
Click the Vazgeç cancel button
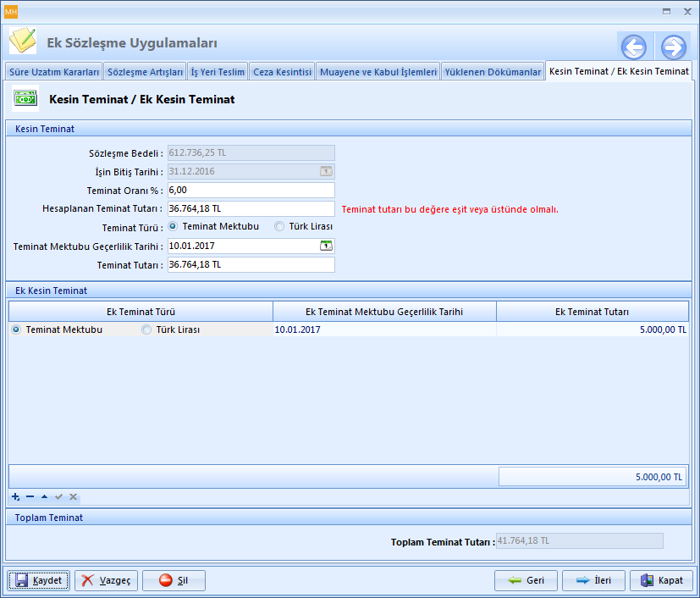pyautogui.click(x=107, y=580)
